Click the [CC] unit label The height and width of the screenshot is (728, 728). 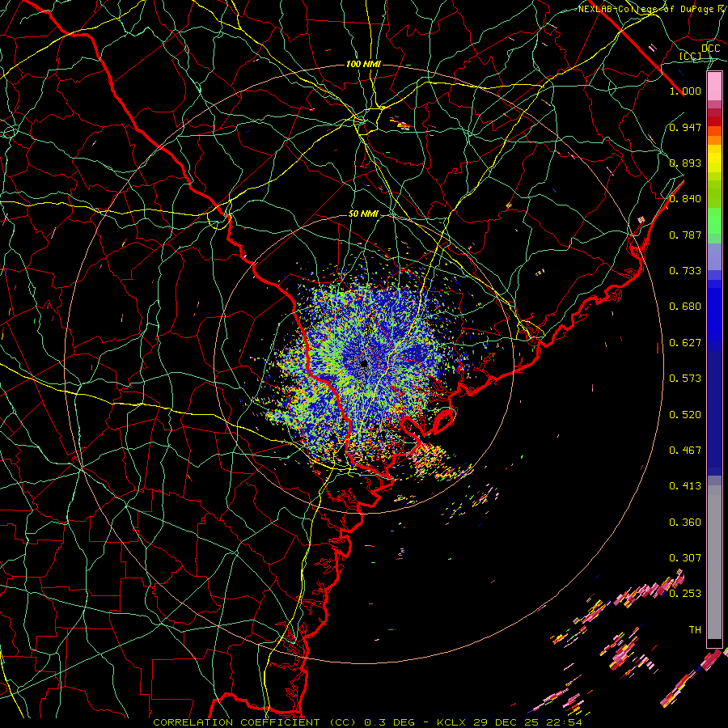point(690,56)
